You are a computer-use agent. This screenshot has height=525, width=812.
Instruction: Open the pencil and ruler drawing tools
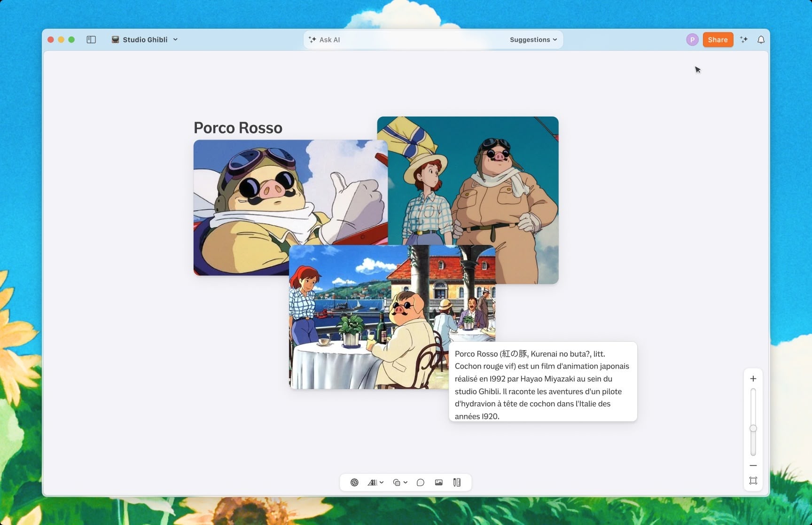coord(457,482)
